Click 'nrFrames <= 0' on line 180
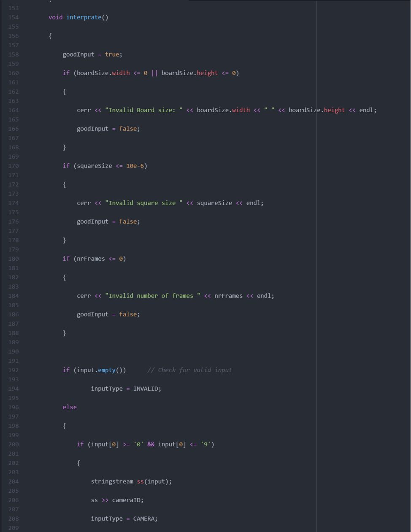Viewport: 411px width, 532px height. point(100,259)
